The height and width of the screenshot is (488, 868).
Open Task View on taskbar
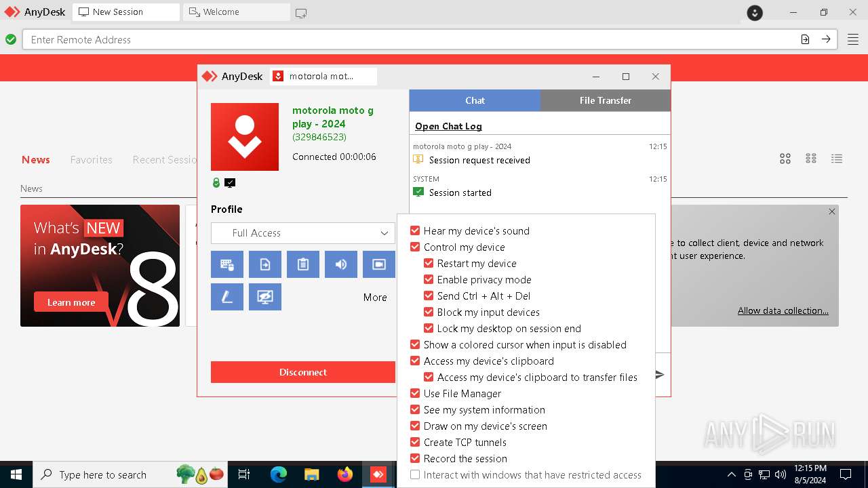[244, 474]
